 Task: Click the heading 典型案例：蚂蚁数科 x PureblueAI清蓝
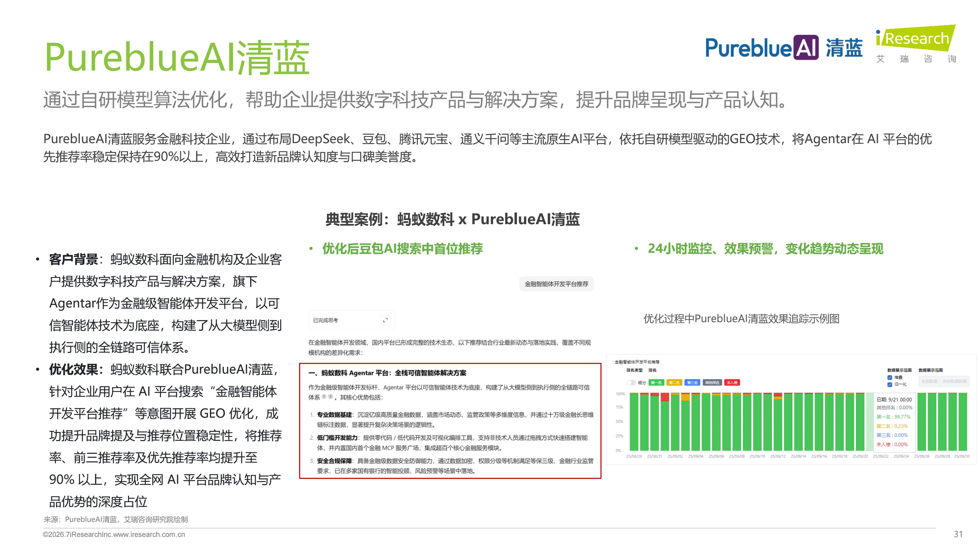(x=452, y=219)
